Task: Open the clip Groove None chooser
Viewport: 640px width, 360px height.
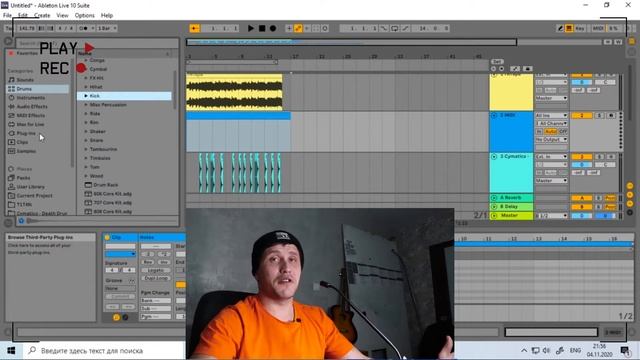Action: point(120,288)
